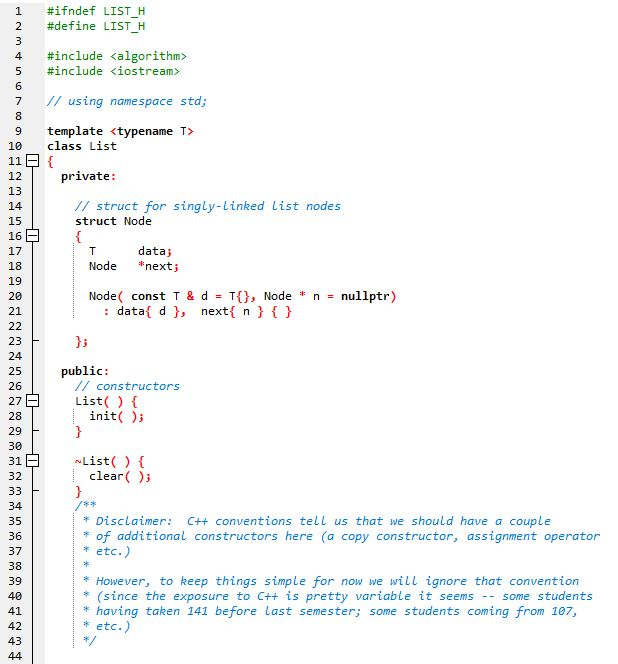Collapse the List constructor fold at line 27
This screenshot has height=664, width=618.
[33, 401]
